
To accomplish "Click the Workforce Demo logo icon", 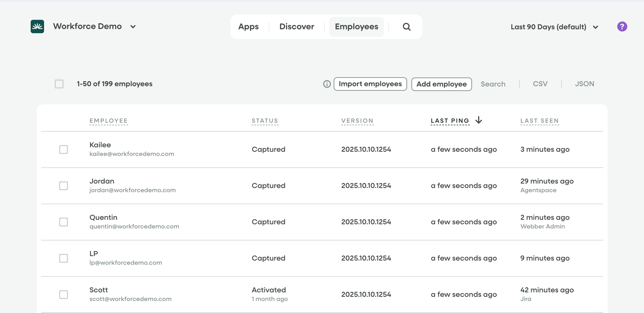I will click(x=37, y=27).
